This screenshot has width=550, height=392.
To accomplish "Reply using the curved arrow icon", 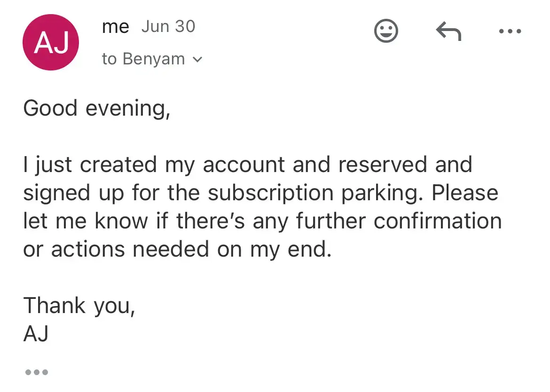I will pyautogui.click(x=448, y=31).
